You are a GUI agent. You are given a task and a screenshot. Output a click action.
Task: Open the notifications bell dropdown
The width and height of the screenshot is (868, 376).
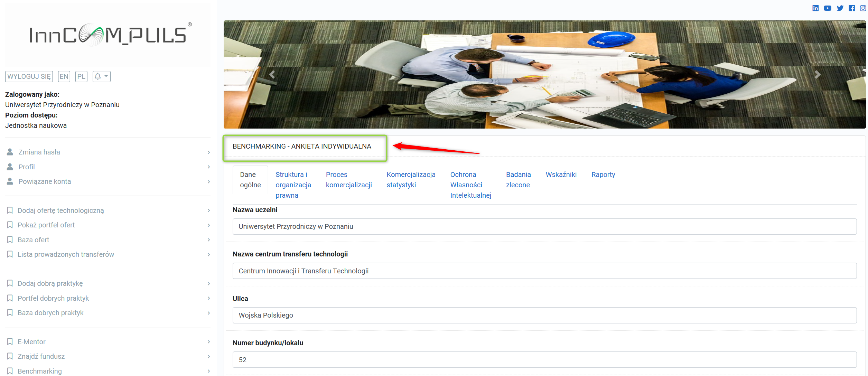coord(101,76)
